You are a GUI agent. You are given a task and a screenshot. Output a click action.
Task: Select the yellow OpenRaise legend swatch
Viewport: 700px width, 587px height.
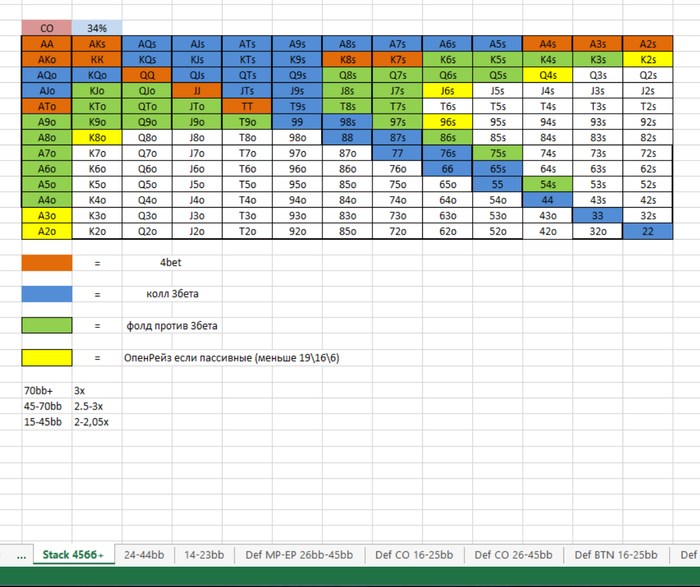coord(47,358)
